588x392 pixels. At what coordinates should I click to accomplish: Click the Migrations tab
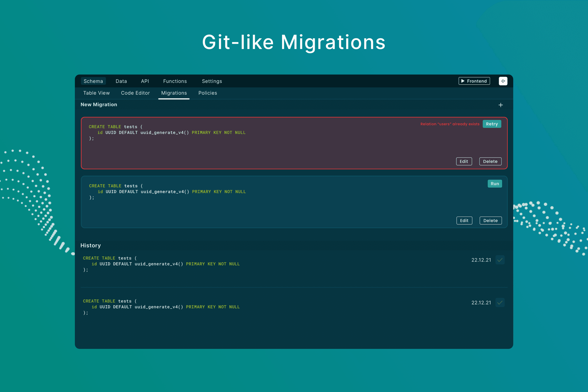174,93
